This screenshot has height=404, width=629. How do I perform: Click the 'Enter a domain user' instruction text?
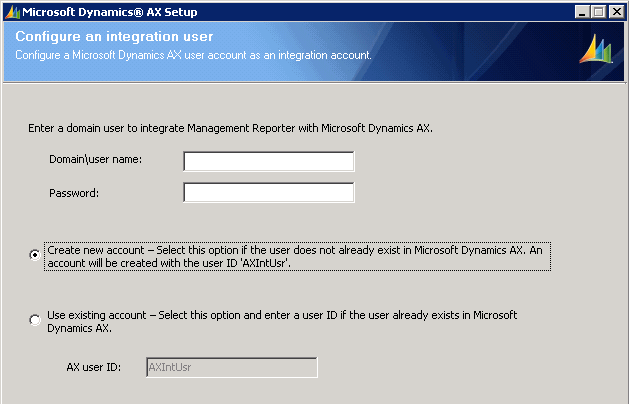point(231,128)
